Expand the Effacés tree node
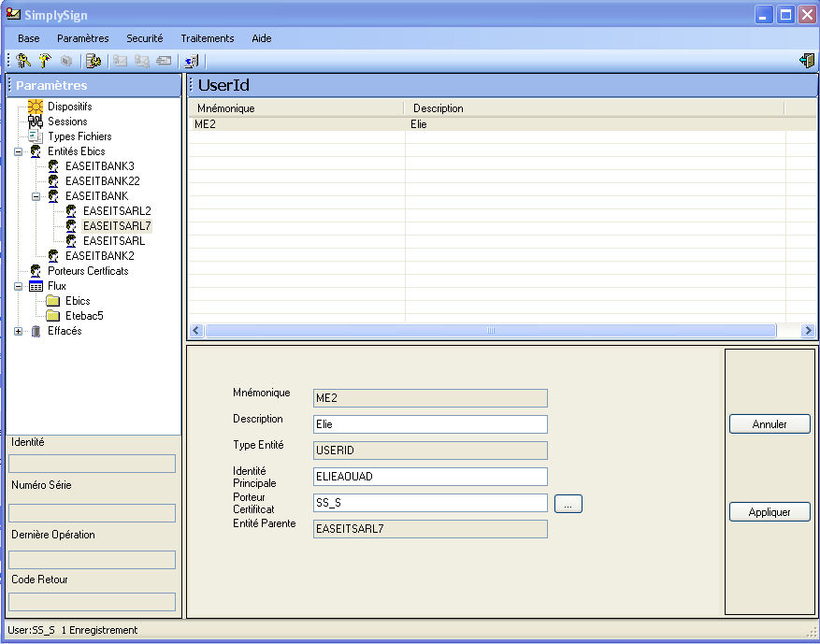Screen dimensions: 820x644 coord(19,332)
